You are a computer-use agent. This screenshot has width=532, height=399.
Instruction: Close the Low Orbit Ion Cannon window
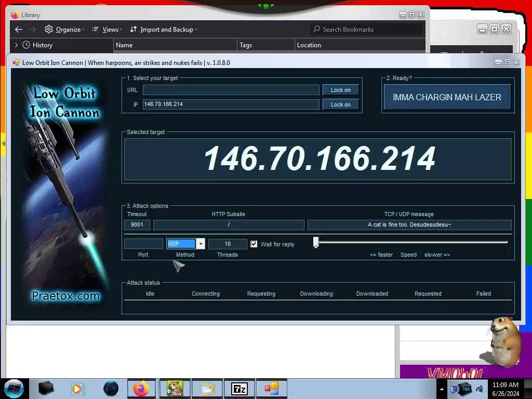click(516, 62)
